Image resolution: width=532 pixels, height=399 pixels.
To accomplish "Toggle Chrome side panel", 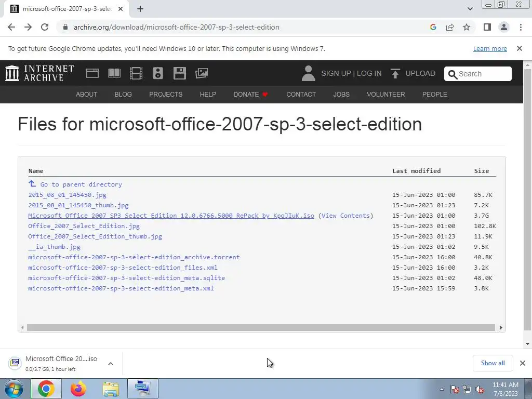I will [x=487, y=27].
